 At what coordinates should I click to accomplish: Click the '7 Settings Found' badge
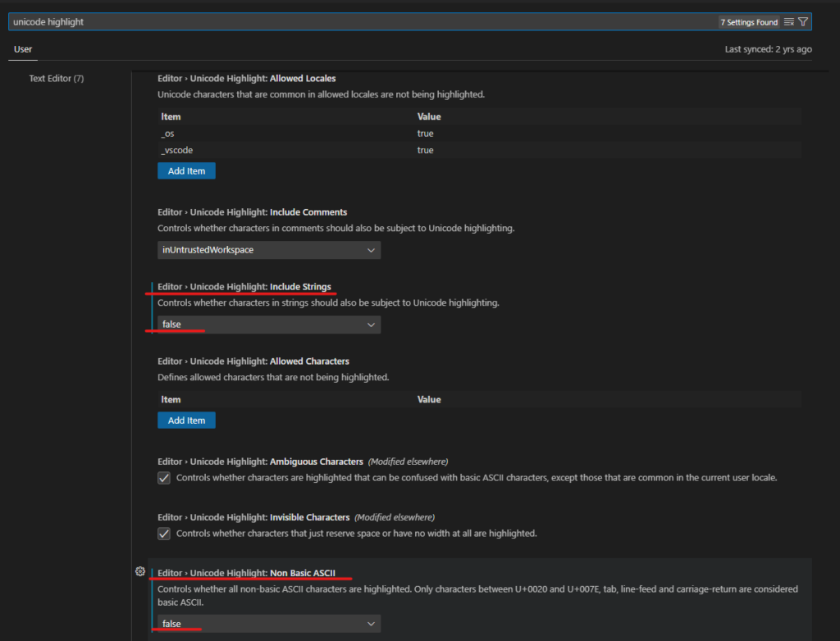[x=748, y=22]
